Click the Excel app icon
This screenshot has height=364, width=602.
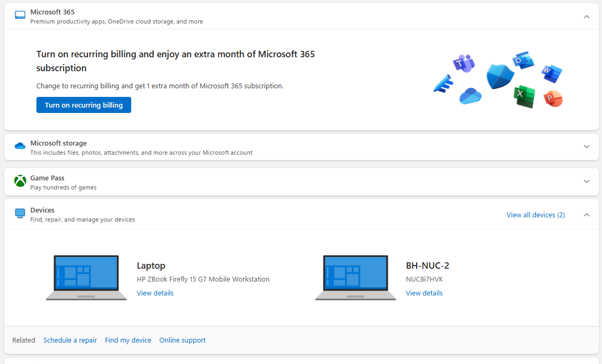click(x=524, y=97)
